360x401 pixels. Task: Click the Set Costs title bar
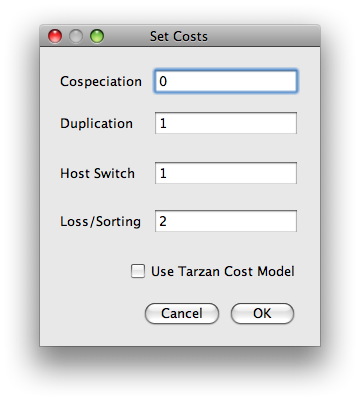(x=180, y=36)
